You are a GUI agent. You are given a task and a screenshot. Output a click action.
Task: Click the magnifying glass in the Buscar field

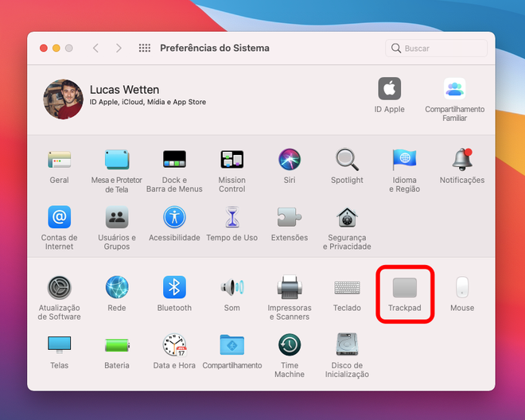396,49
